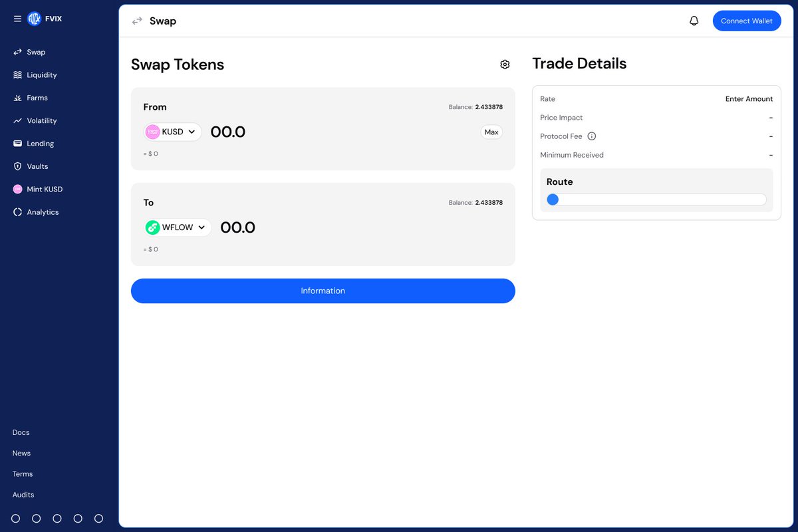Image resolution: width=798 pixels, height=532 pixels.
Task: Open the Liquidity section
Action: (40, 74)
